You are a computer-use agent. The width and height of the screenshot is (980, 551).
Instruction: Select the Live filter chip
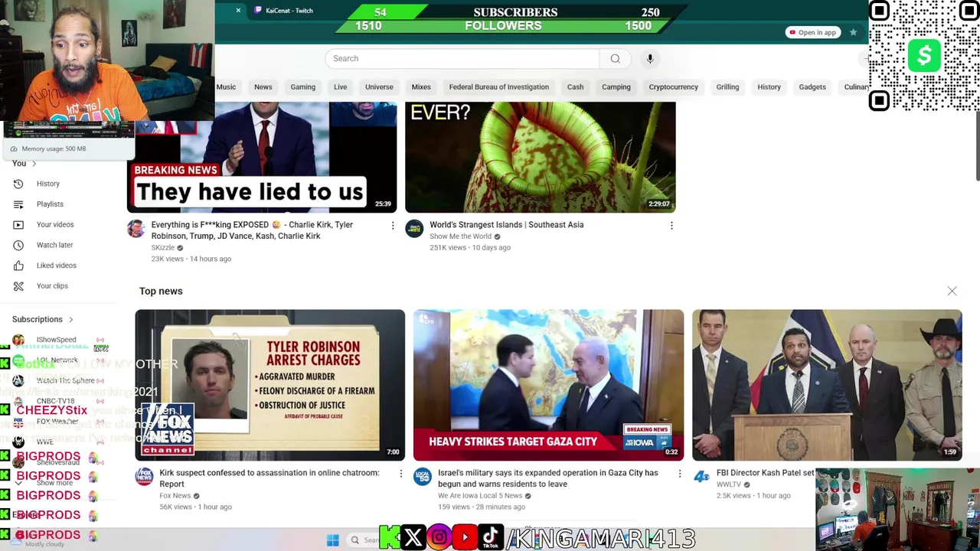click(x=340, y=87)
